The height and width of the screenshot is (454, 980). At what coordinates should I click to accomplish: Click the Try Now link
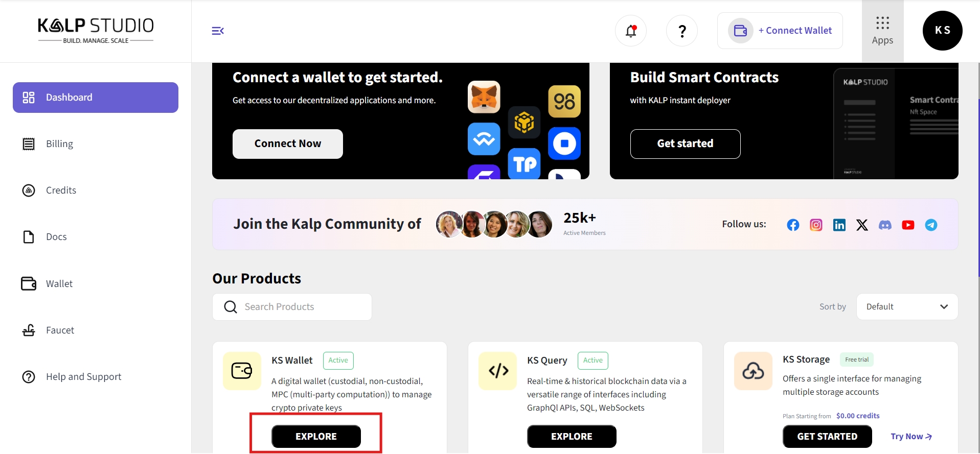pyautogui.click(x=911, y=437)
